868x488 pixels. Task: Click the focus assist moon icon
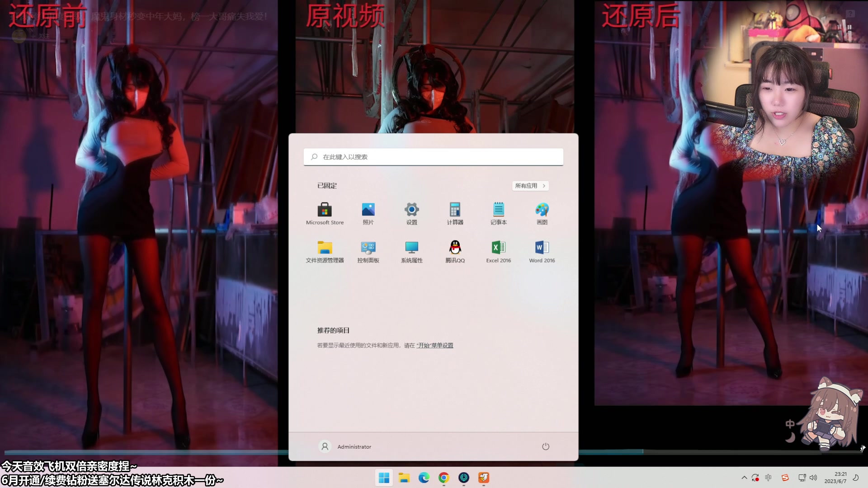[x=855, y=478]
